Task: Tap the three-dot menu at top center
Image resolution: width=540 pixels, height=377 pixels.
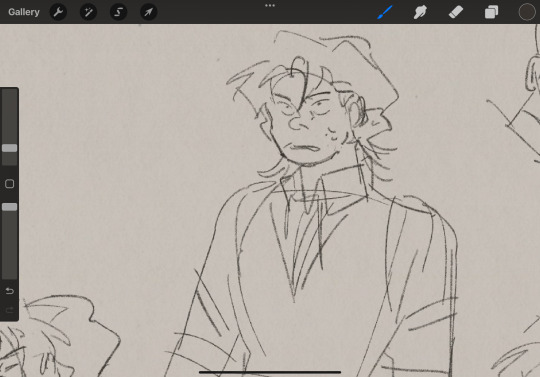Action: pyautogui.click(x=270, y=6)
